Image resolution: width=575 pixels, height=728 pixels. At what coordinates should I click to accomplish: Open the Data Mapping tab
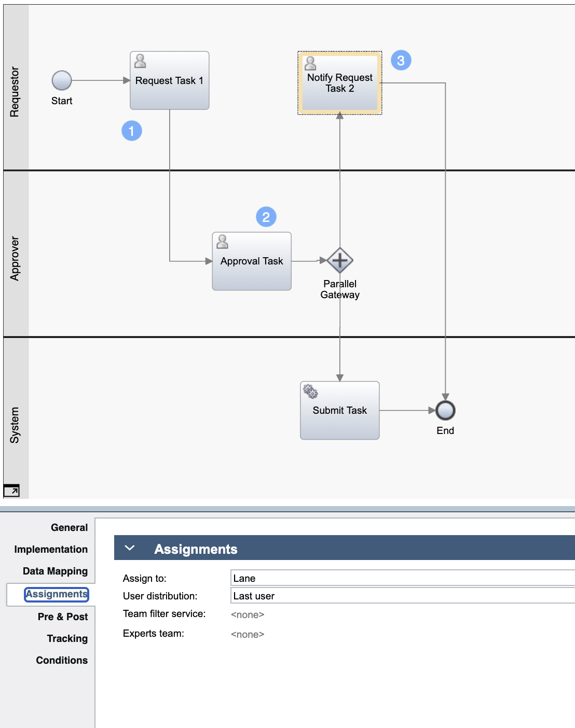tap(54, 571)
